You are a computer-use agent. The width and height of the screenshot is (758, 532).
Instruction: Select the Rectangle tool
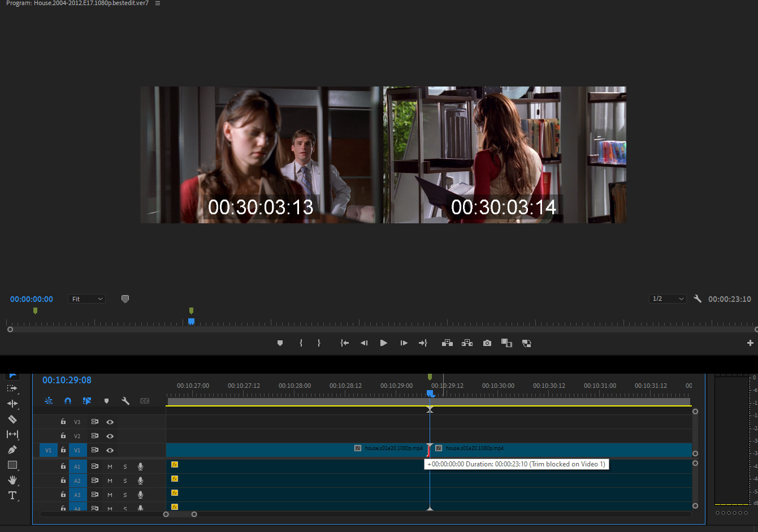(x=12, y=465)
